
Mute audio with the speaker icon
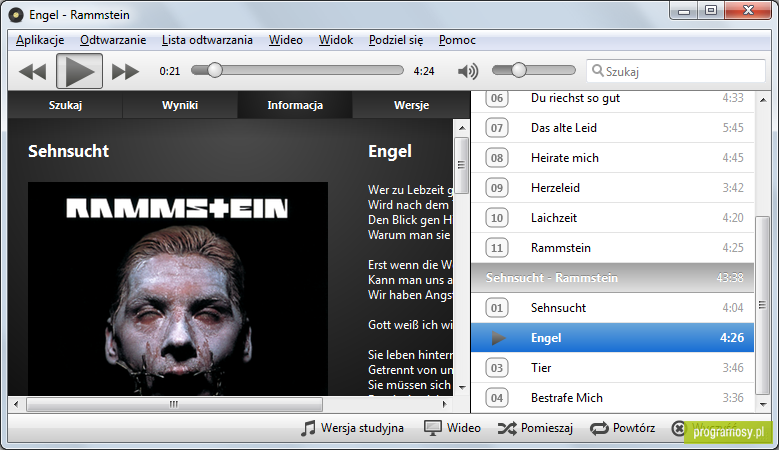[467, 71]
